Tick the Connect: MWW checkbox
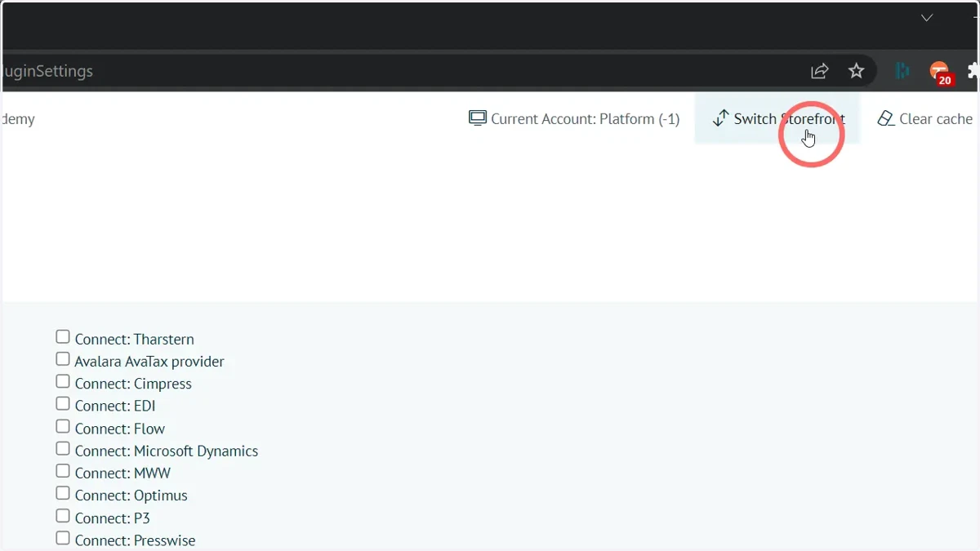The height and width of the screenshot is (551, 980). pyautogui.click(x=63, y=471)
